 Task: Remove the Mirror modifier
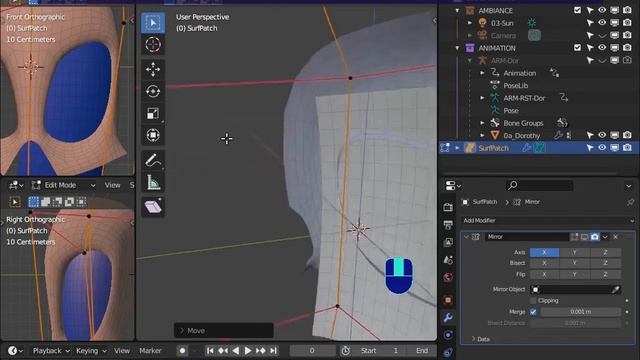point(616,237)
